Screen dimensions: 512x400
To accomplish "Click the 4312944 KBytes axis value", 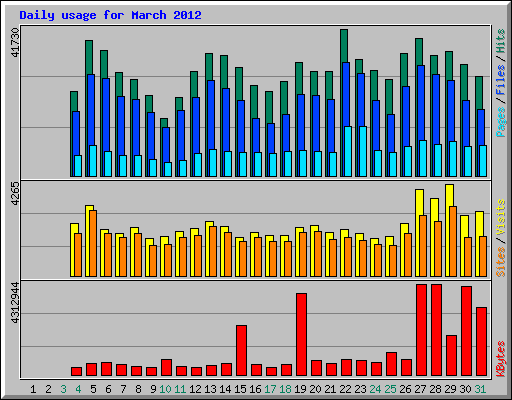I will click(x=15, y=303).
